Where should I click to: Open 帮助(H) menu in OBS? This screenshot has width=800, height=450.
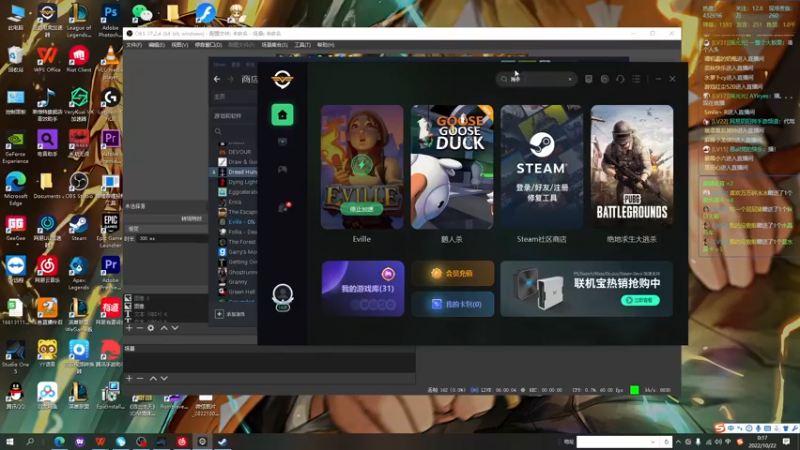pyautogui.click(x=326, y=45)
